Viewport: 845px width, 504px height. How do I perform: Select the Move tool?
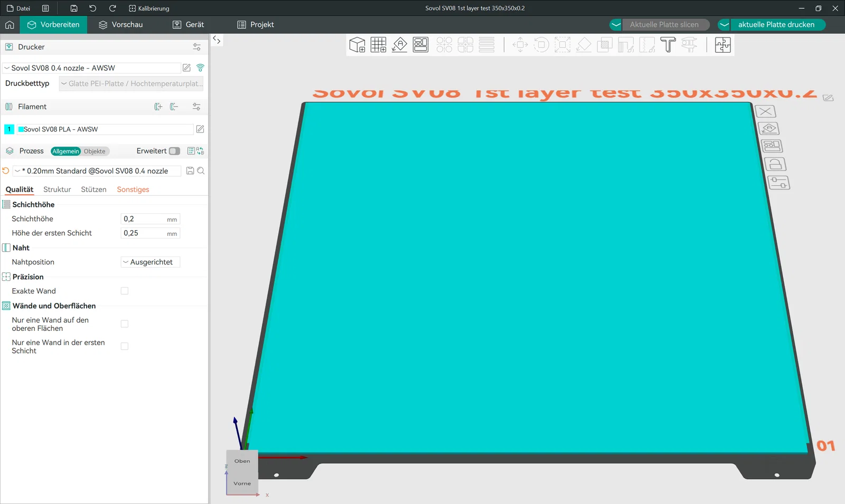(x=520, y=45)
